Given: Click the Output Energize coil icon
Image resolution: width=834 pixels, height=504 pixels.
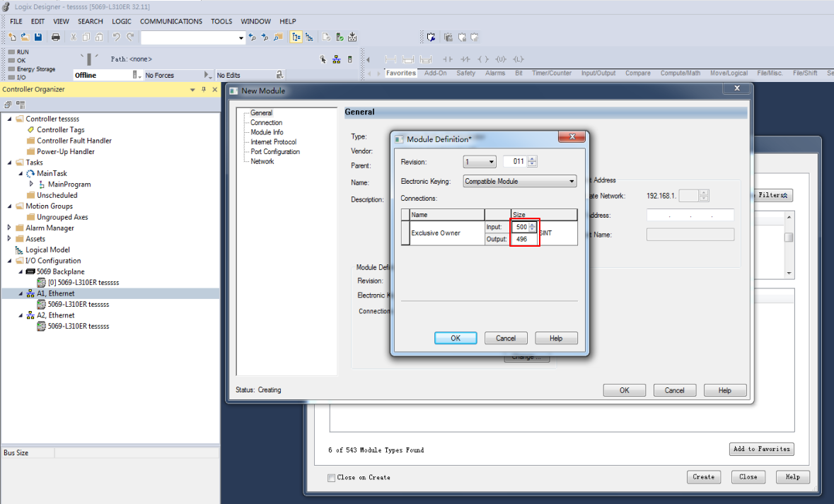Looking at the screenshot, I should coord(483,59).
